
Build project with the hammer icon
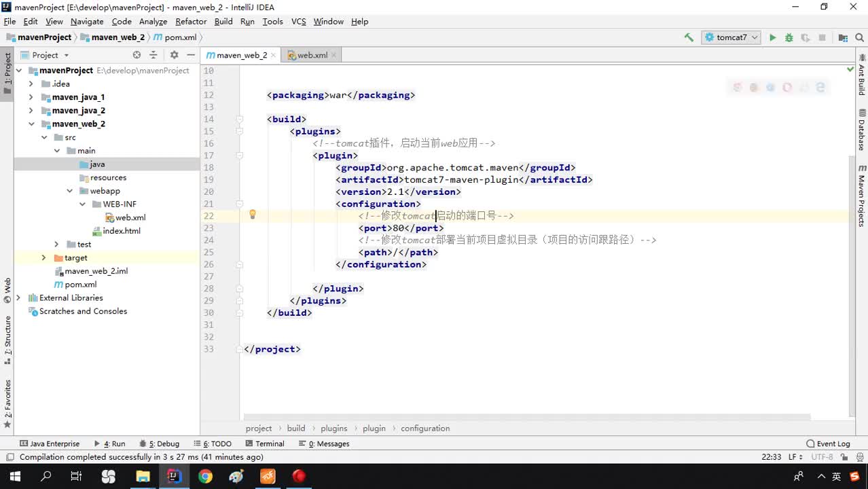pyautogui.click(x=689, y=37)
